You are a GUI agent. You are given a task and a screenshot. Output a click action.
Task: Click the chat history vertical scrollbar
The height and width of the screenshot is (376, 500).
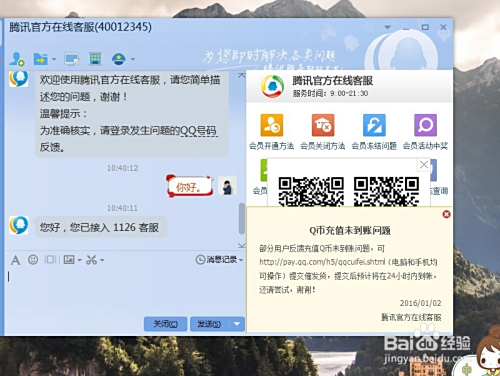tap(242, 219)
